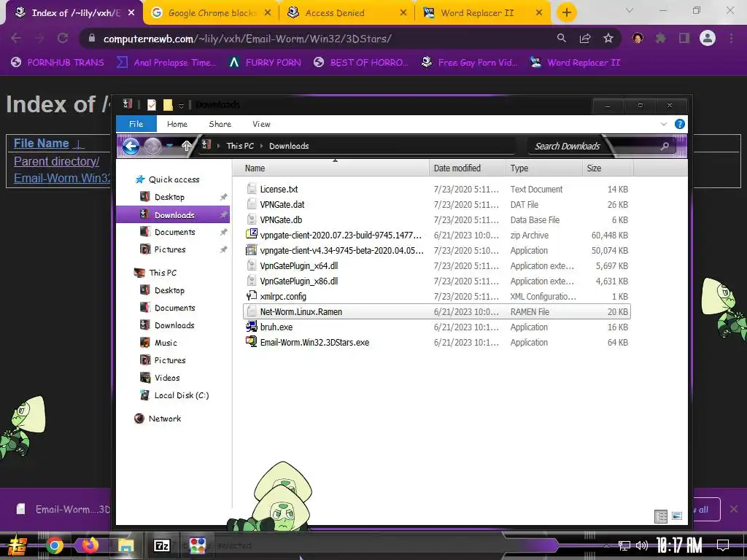Image resolution: width=747 pixels, height=560 pixels.
Task: Open a new Chrome tab
Action: pos(566,13)
